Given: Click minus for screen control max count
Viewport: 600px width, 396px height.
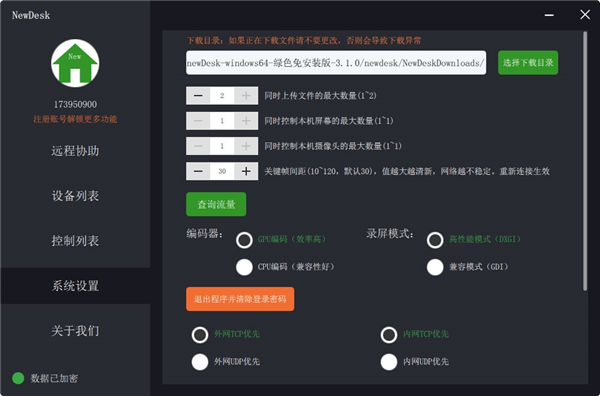Looking at the screenshot, I should point(198,121).
